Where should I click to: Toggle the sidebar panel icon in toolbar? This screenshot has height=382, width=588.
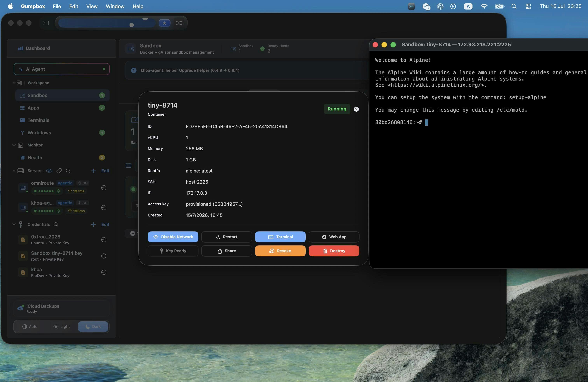[x=46, y=23]
